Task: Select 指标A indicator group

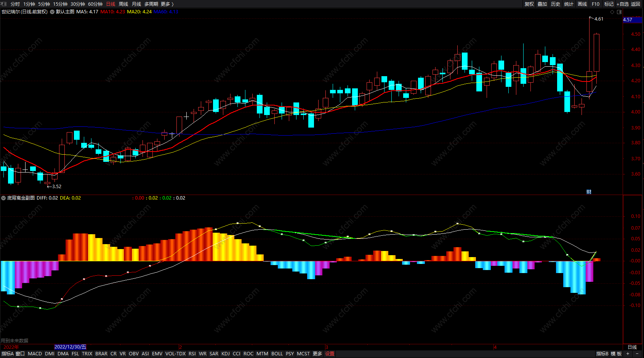Action: pos(7,354)
